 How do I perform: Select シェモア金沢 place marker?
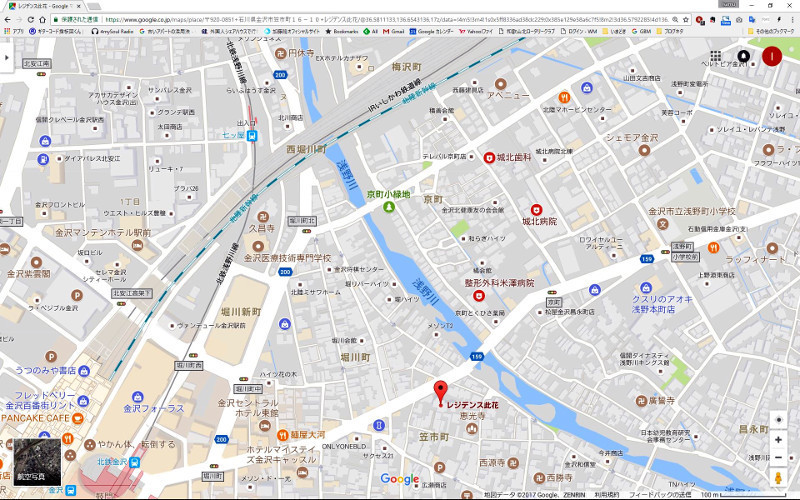pyautogui.click(x=644, y=150)
